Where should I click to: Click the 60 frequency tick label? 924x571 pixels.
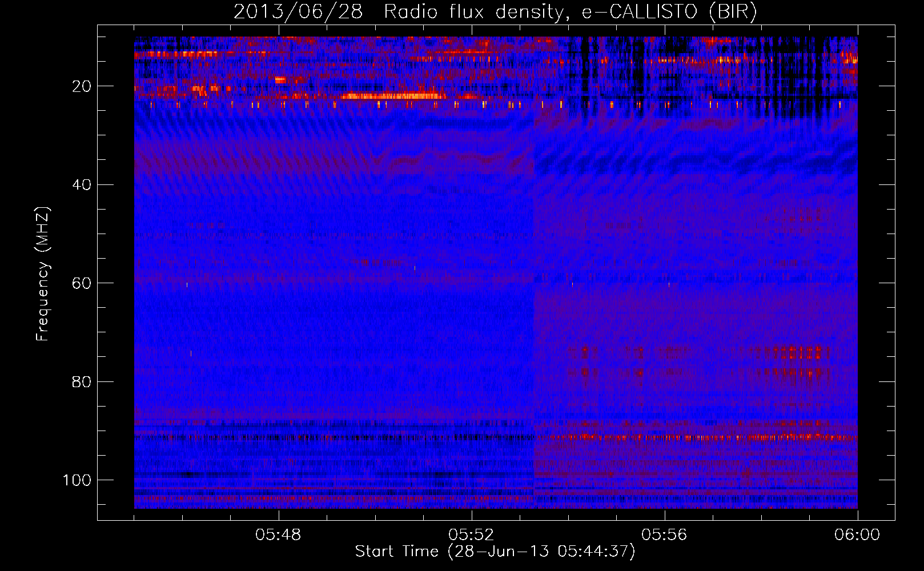coord(82,283)
